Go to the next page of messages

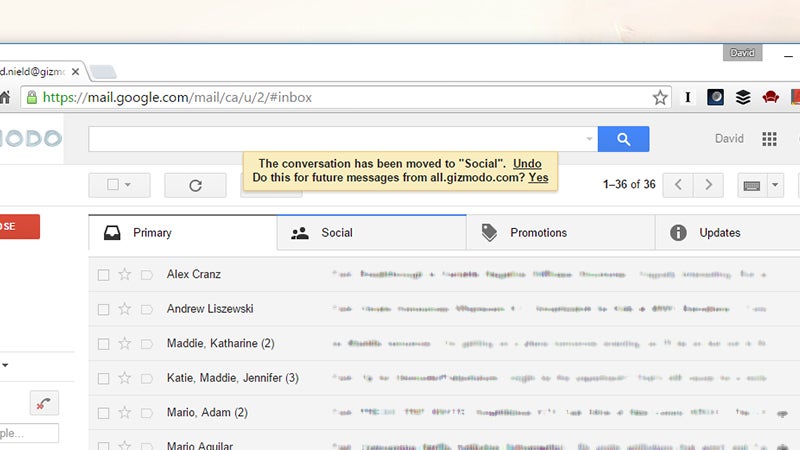pos(708,185)
